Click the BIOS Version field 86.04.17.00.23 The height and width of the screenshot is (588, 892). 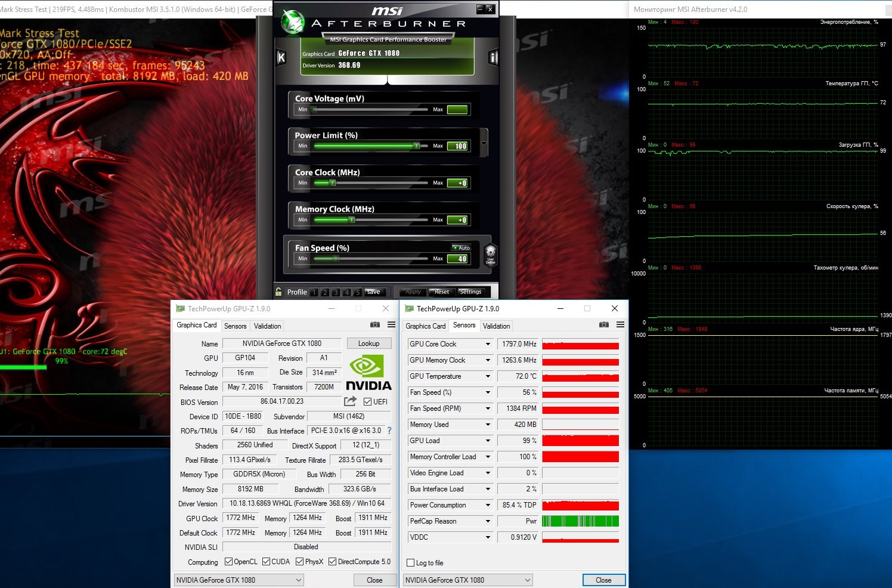pos(282,401)
